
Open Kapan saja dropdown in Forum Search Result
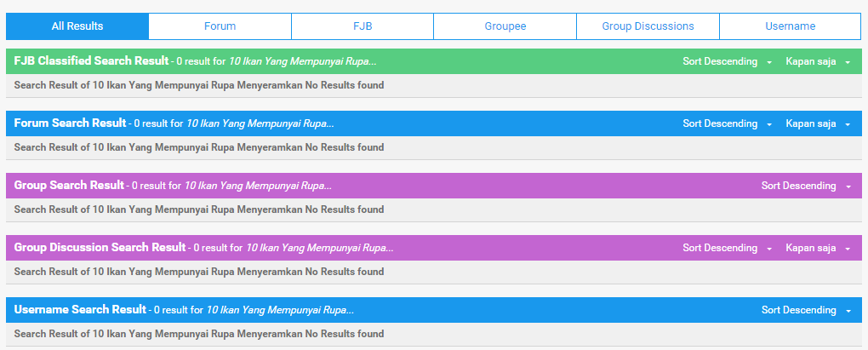[818, 124]
